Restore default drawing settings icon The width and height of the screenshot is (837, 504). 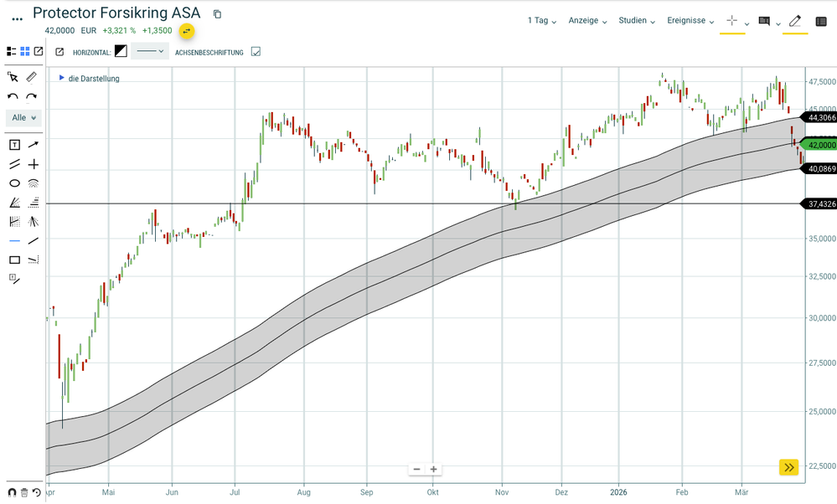36,492
